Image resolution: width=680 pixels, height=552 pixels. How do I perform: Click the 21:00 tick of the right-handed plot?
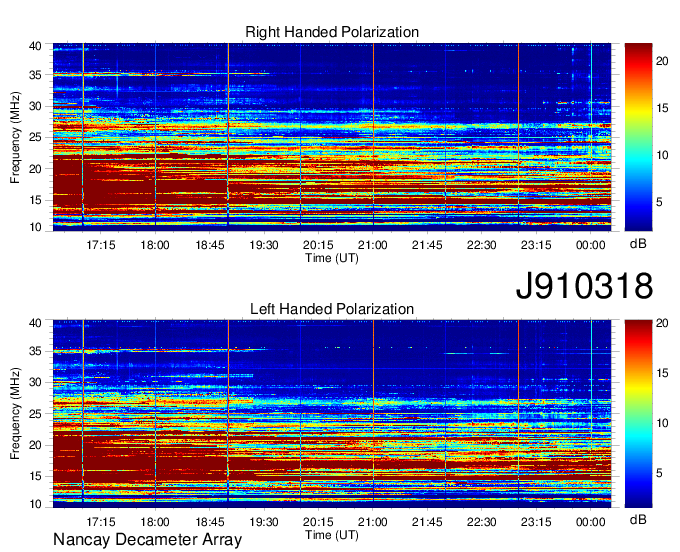point(373,245)
